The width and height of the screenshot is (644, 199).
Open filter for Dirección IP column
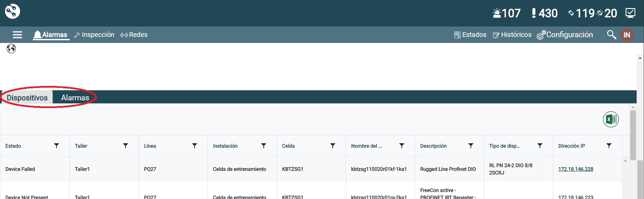click(609, 146)
